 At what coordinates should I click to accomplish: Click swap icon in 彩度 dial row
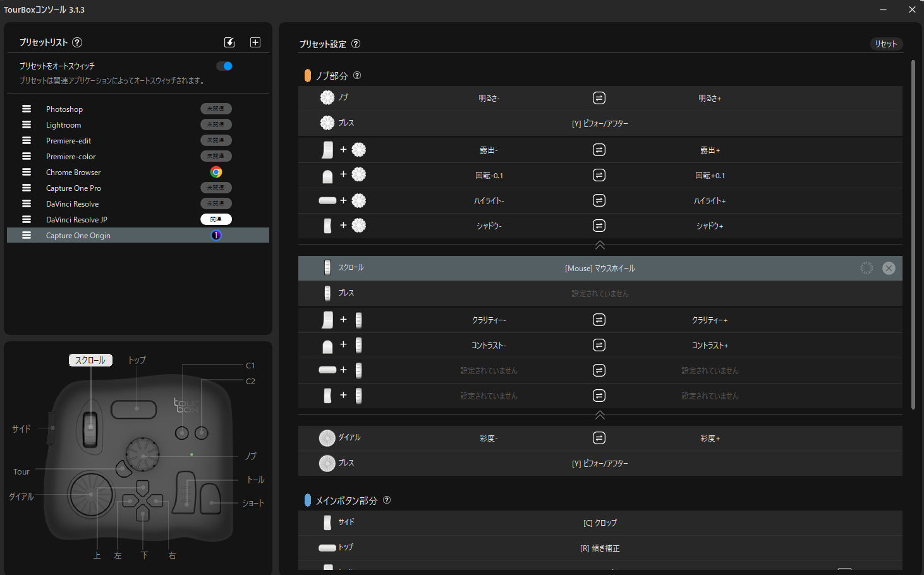tap(599, 438)
